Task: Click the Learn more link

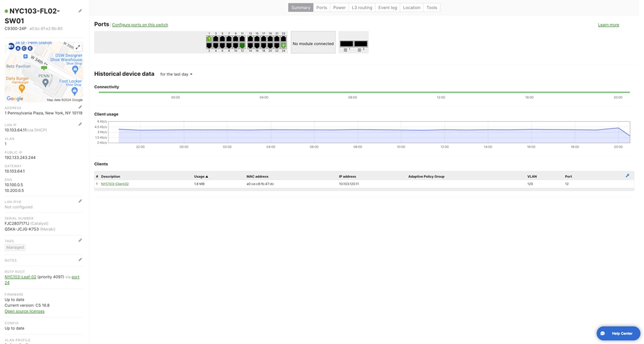Action: [x=608, y=25]
